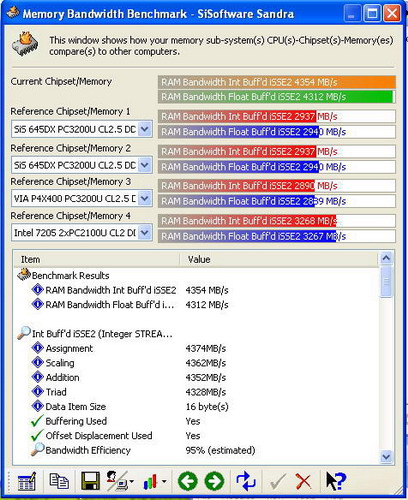Viewport: 408px width, 500px height.
Task: Click the Value column header
Action: (x=279, y=259)
